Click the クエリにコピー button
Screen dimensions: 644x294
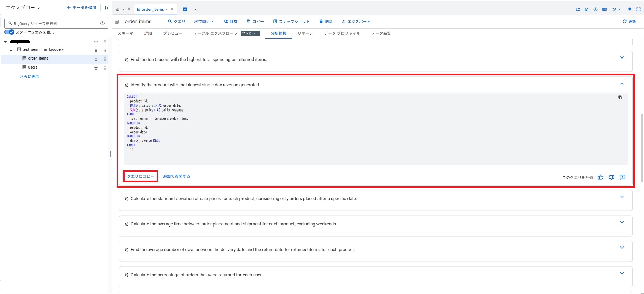coord(141,176)
